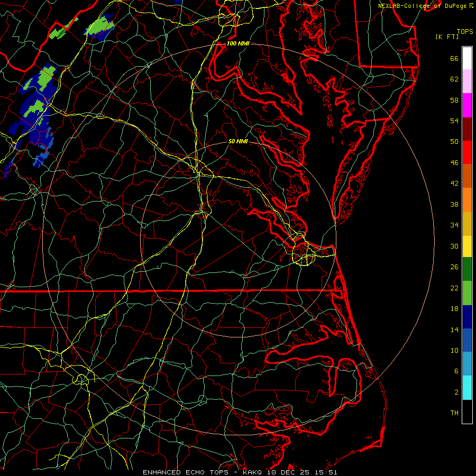Click the legend value '42'
Screen dimensions: 476x476
(x=454, y=184)
